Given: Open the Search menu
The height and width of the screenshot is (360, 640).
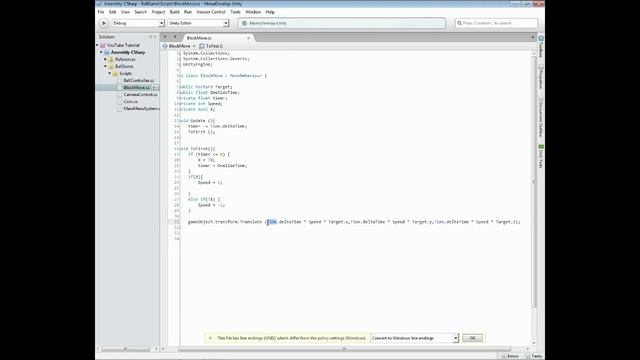Looking at the screenshot, I should (x=140, y=12).
